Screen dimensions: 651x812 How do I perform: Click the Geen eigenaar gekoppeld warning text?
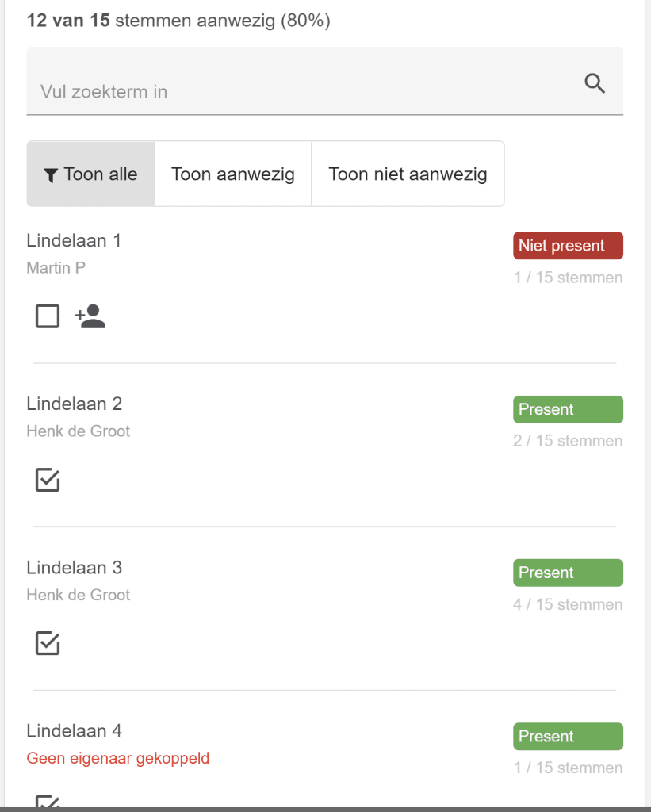(118, 758)
